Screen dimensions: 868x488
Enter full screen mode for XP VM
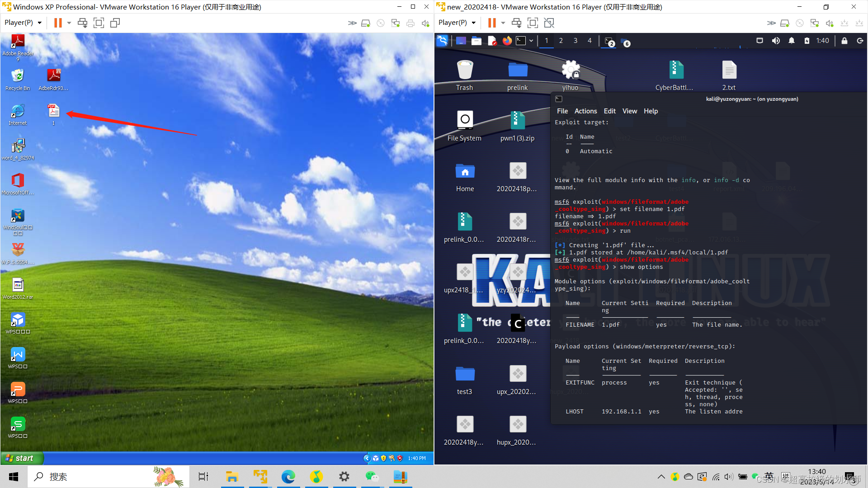[99, 23]
